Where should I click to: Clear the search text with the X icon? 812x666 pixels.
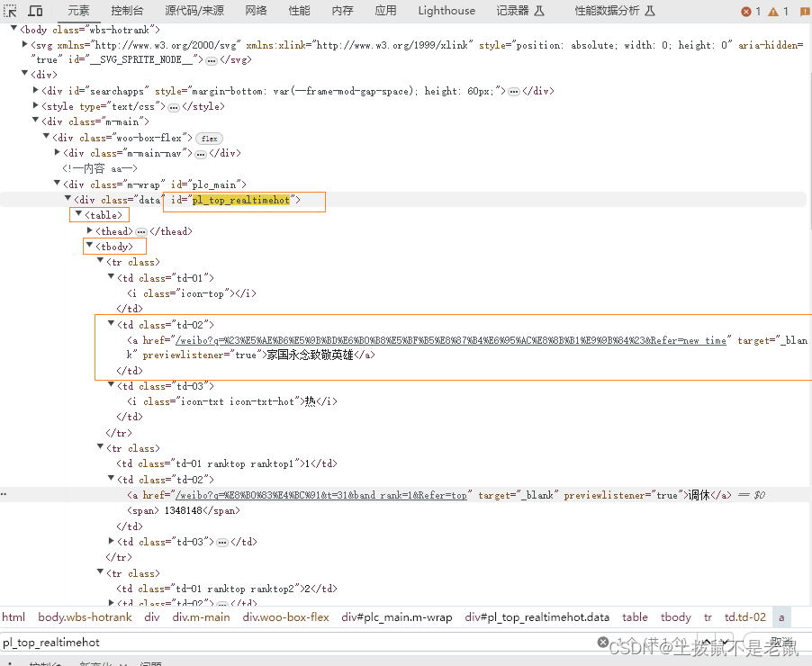coord(603,643)
